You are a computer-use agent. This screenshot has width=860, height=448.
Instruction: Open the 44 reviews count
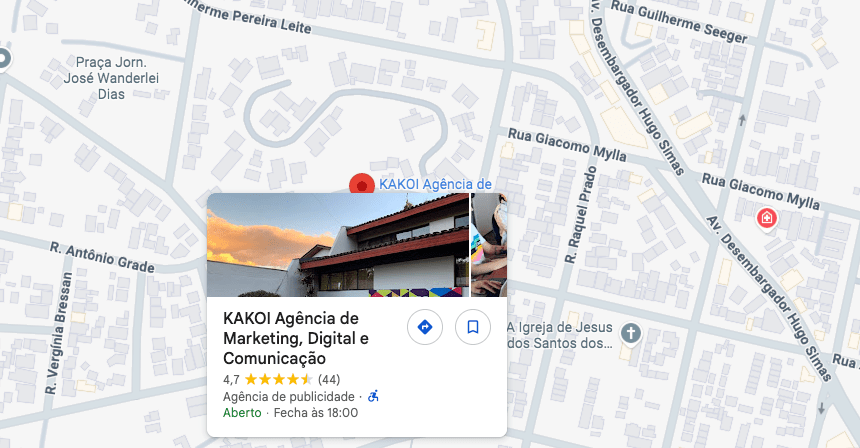[329, 379]
